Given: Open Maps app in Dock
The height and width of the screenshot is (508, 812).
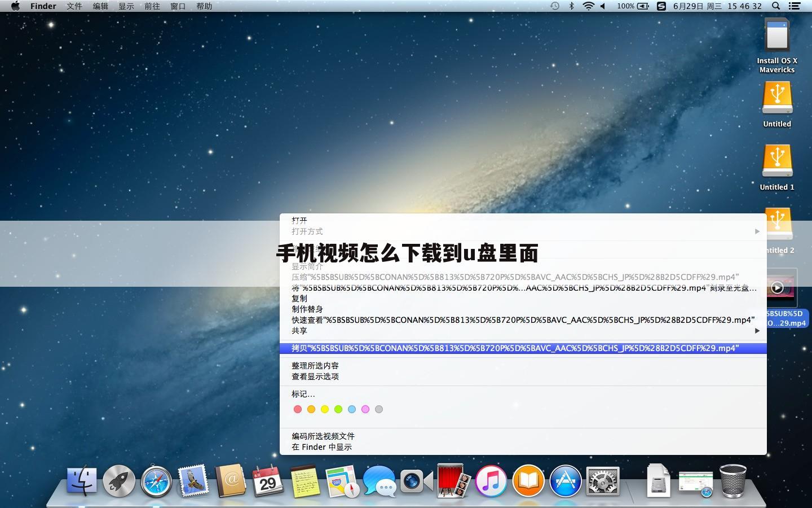Looking at the screenshot, I should [342, 481].
